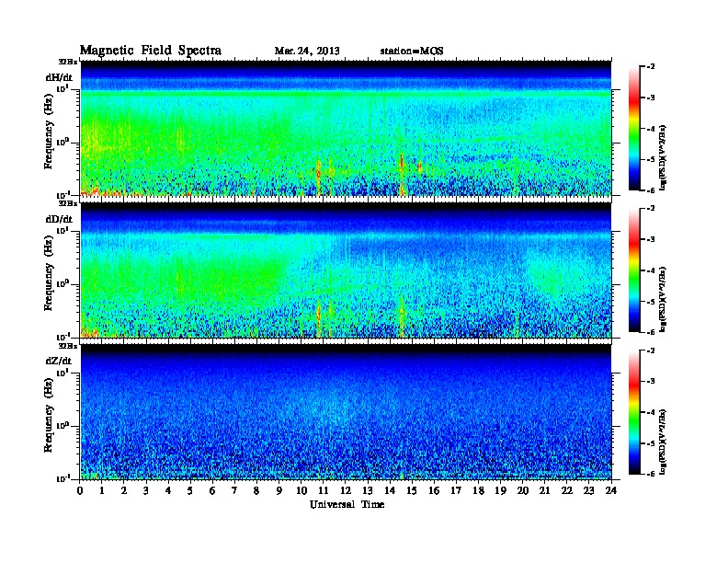Click hour tick label "3" on time axis
Image resolution: width=728 pixels, height=563 pixels.
pos(147,490)
